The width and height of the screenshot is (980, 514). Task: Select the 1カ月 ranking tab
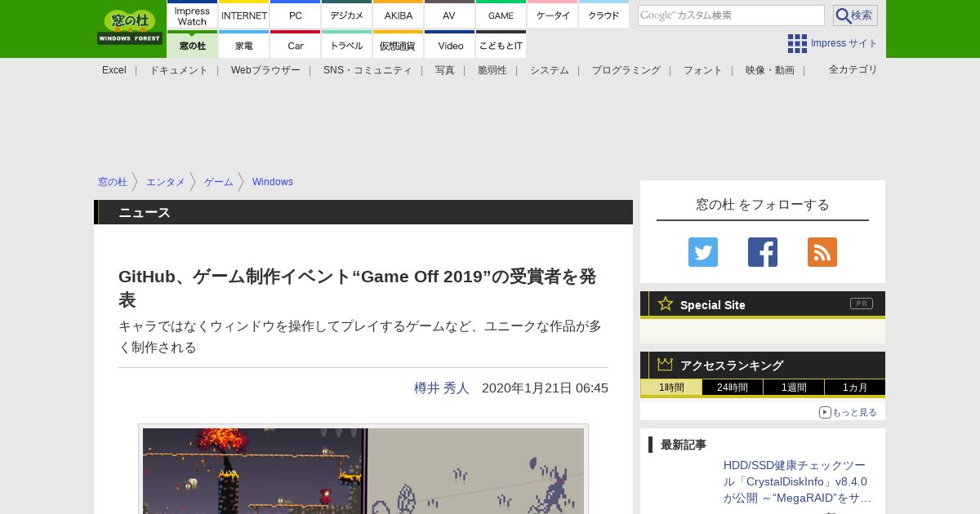855,388
